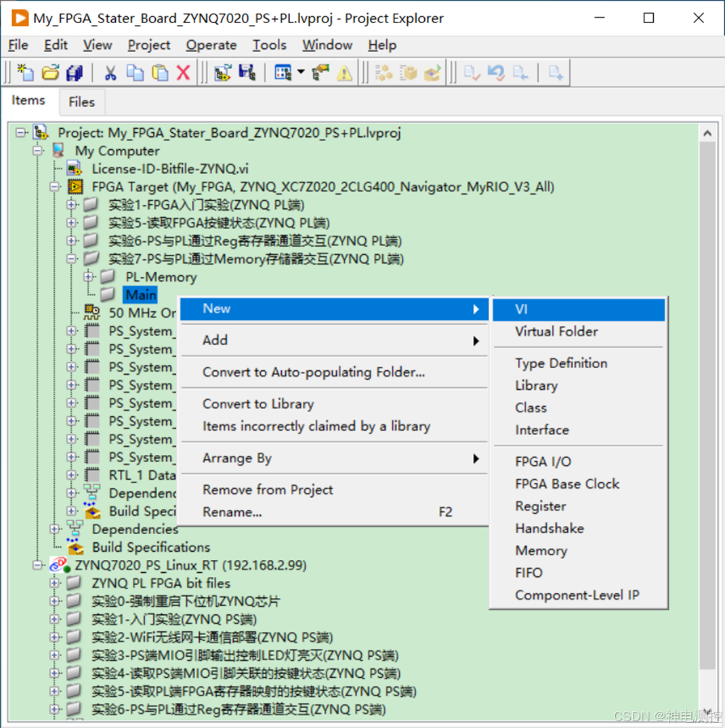Image resolution: width=725 pixels, height=728 pixels.
Task: Select 实验2-WiFi无线网卡通信部署 folder
Action: tap(212, 637)
